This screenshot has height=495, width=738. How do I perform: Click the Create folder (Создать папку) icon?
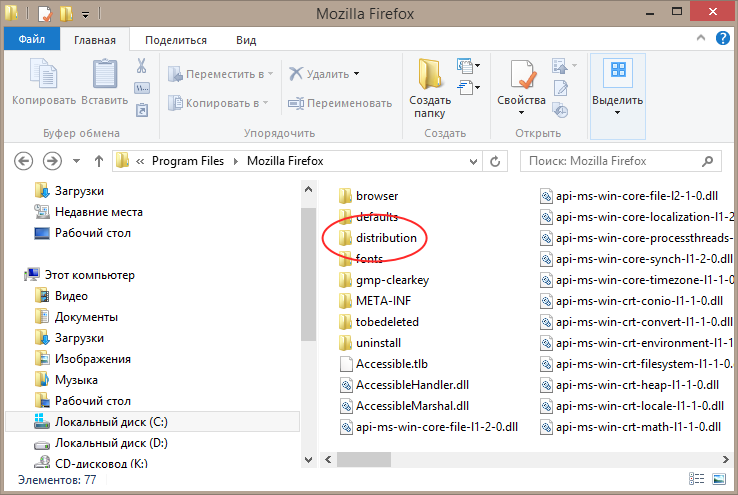tap(430, 73)
